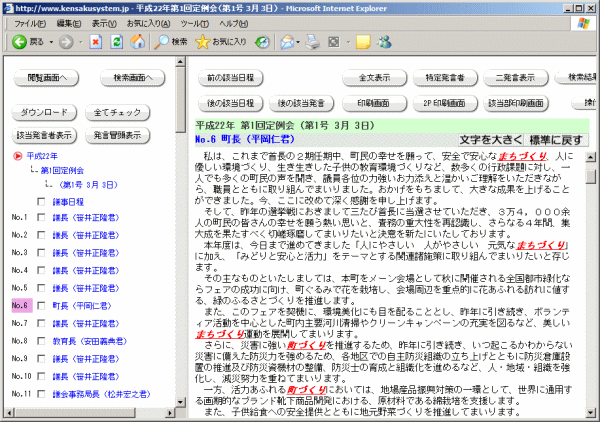The image size is (600, 422).
Task: Click the 標準に戻す button
Action: point(556,140)
